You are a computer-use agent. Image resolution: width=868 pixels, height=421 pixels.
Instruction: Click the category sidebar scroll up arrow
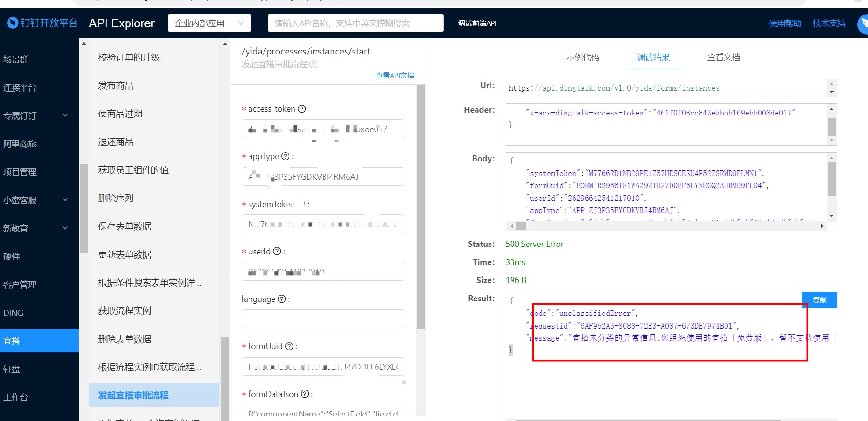tap(83, 44)
